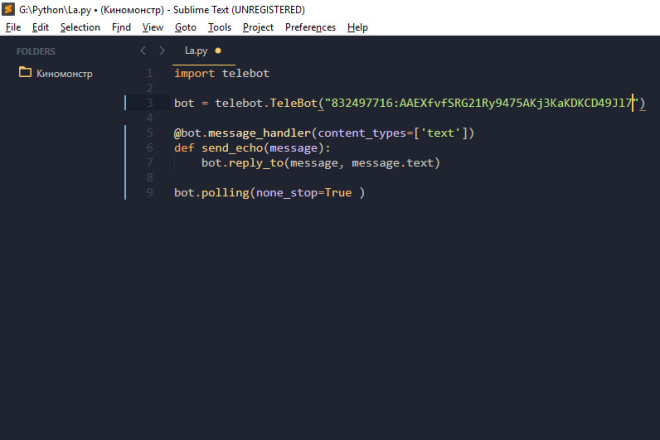Screen dimensions: 660x440
Task: Click the forward navigation arrow
Action: (162, 51)
